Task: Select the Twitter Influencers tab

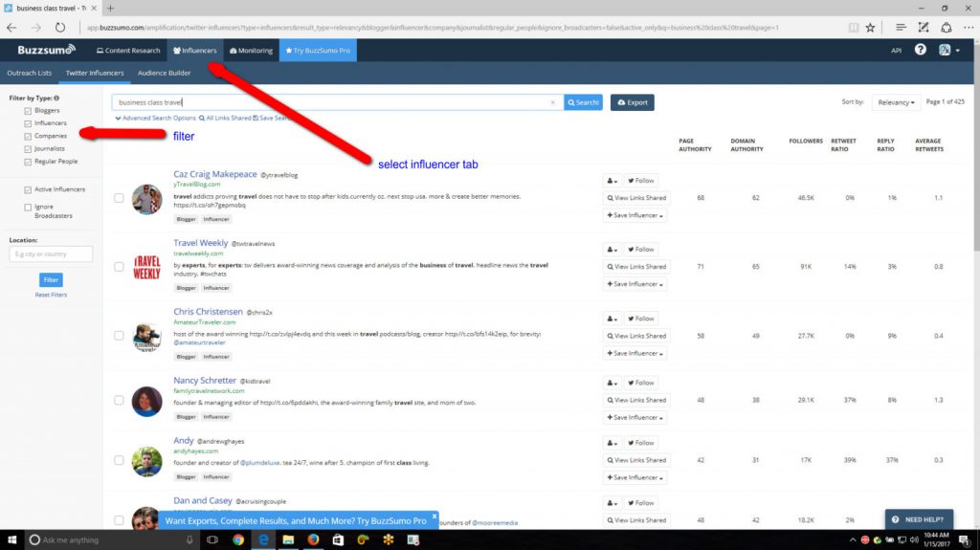Action: pos(95,73)
